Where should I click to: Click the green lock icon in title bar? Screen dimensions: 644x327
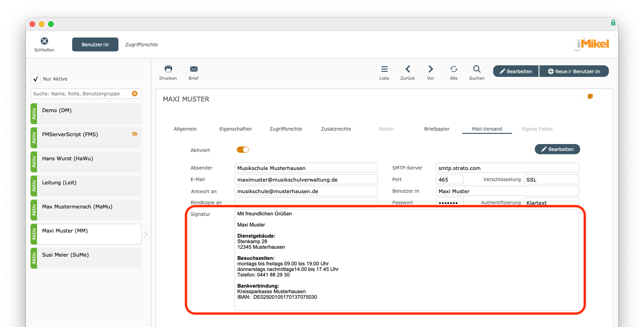coord(613,23)
